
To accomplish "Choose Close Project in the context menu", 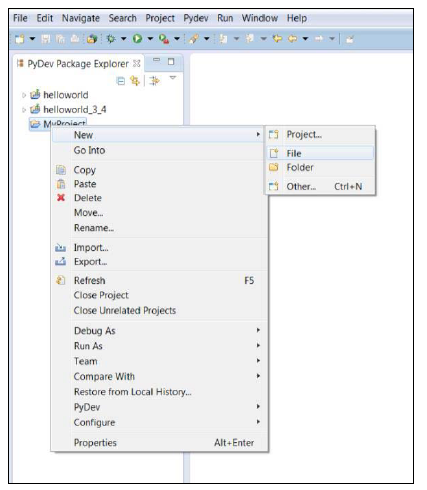I will [x=159, y=295].
